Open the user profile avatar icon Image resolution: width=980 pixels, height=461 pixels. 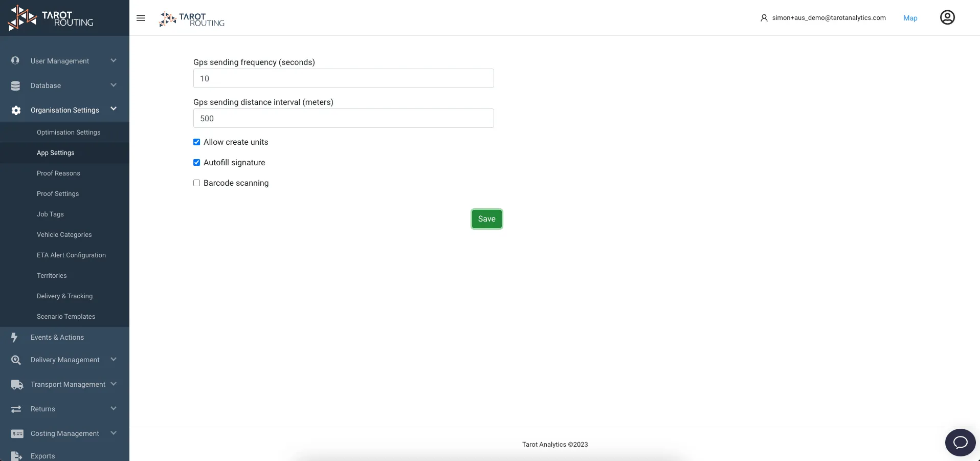coord(947,17)
